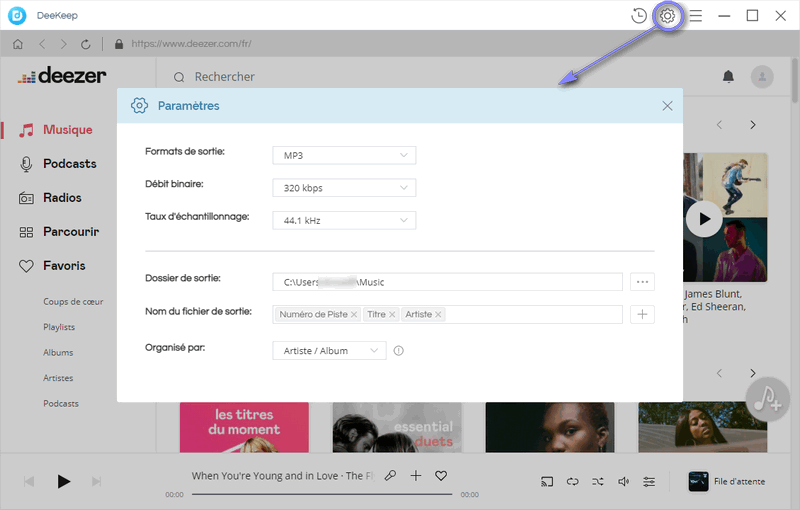Click the Deezer logo
This screenshot has width=800, height=510.
point(62,76)
